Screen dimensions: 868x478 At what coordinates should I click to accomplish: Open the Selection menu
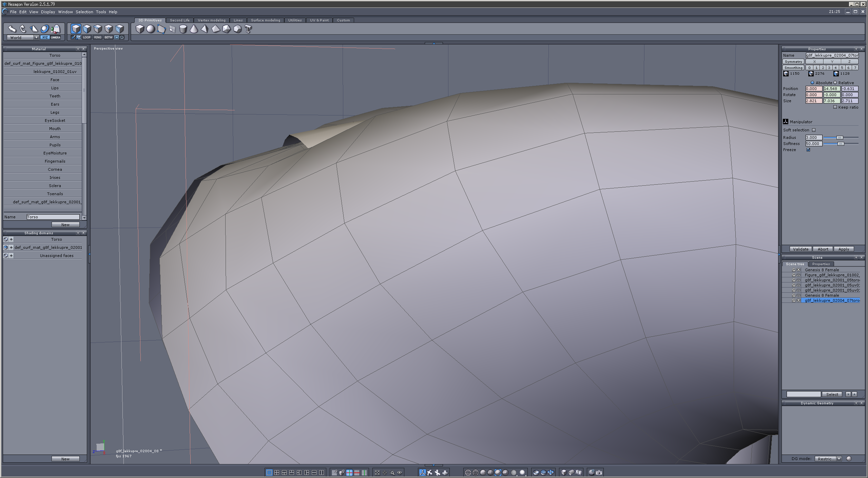84,12
